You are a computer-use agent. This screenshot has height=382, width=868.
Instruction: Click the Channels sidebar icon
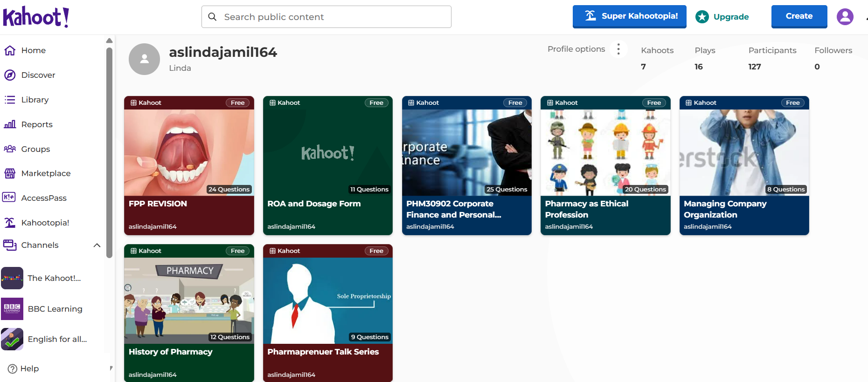tap(10, 245)
